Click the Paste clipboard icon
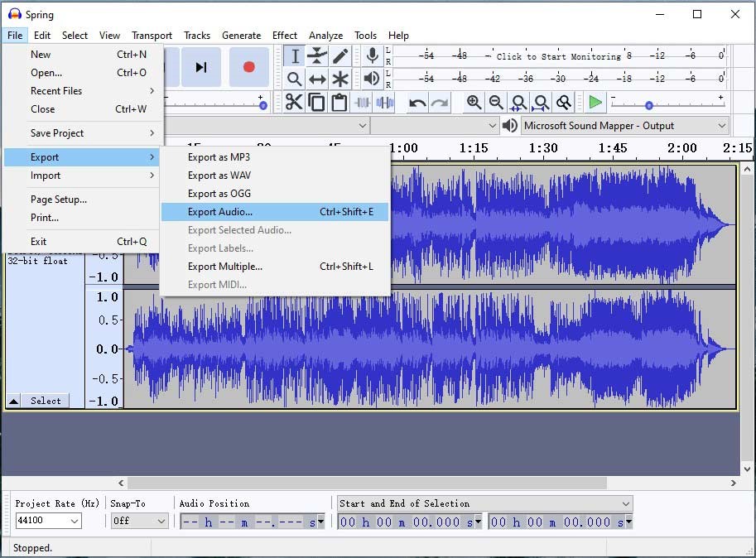The image size is (756, 558). pyautogui.click(x=339, y=102)
